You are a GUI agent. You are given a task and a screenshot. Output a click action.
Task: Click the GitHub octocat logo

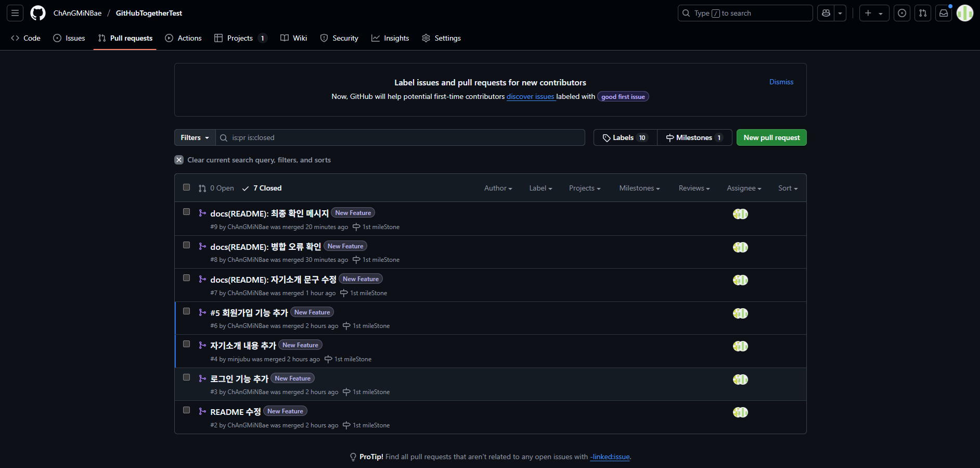(38, 13)
